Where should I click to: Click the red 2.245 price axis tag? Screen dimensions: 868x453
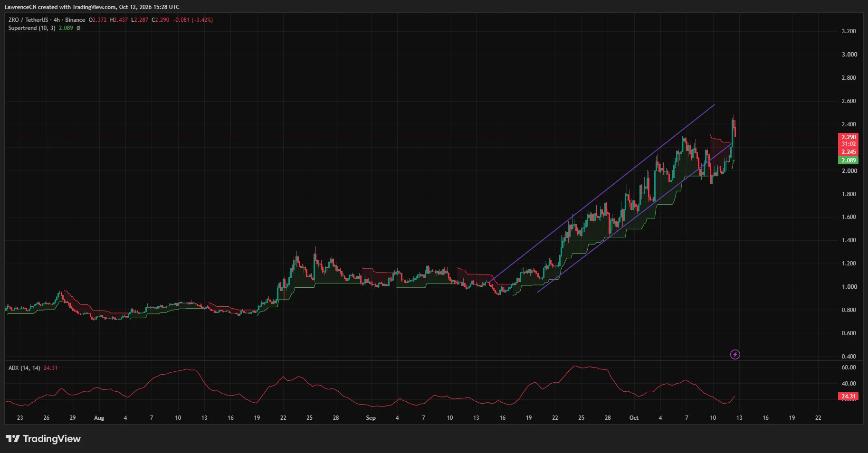tap(848, 152)
